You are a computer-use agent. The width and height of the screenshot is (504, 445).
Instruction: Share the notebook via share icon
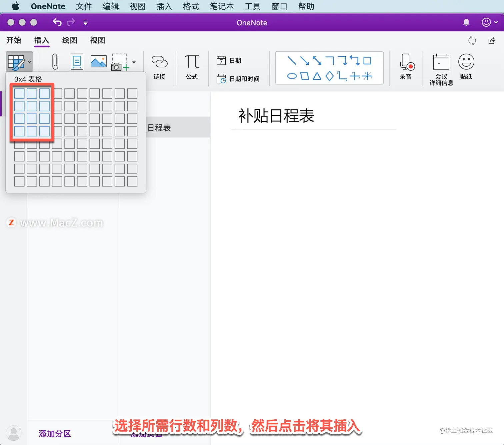pyautogui.click(x=492, y=41)
